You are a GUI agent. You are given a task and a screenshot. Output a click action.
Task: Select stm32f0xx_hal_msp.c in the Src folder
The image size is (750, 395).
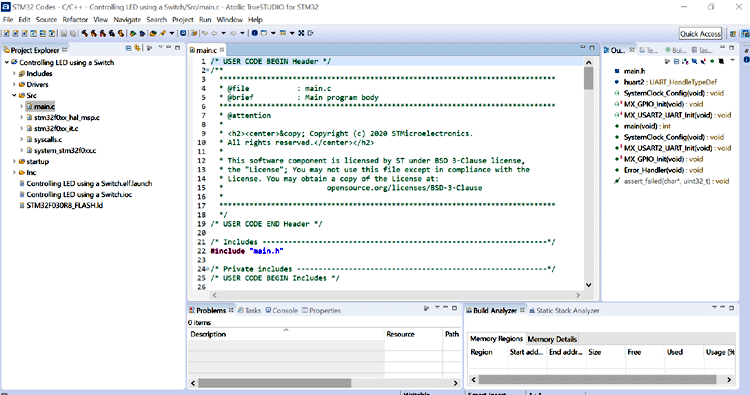click(x=67, y=117)
